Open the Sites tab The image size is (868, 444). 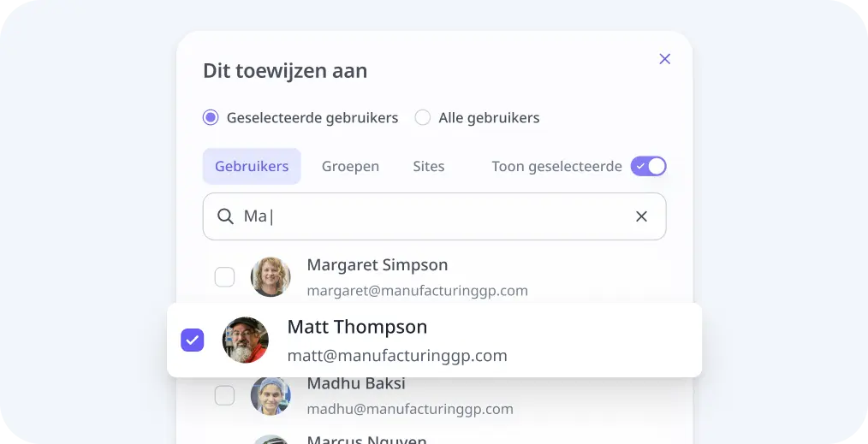(429, 167)
